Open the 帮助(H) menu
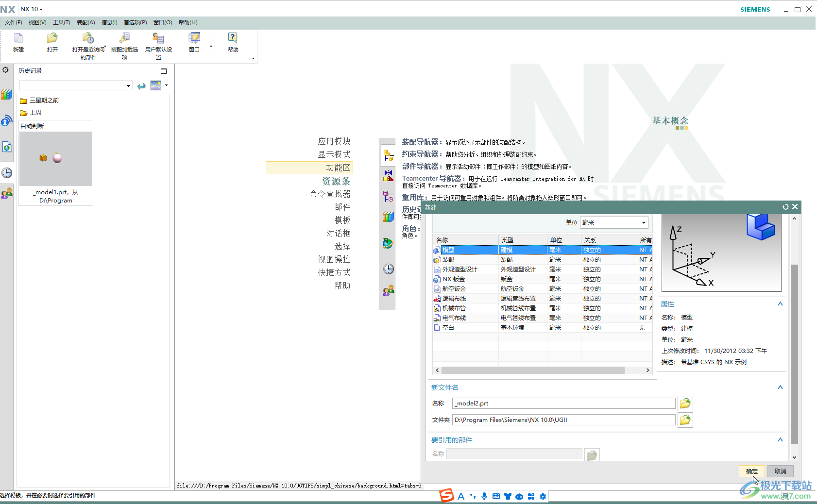The height and width of the screenshot is (504, 817). tap(188, 22)
